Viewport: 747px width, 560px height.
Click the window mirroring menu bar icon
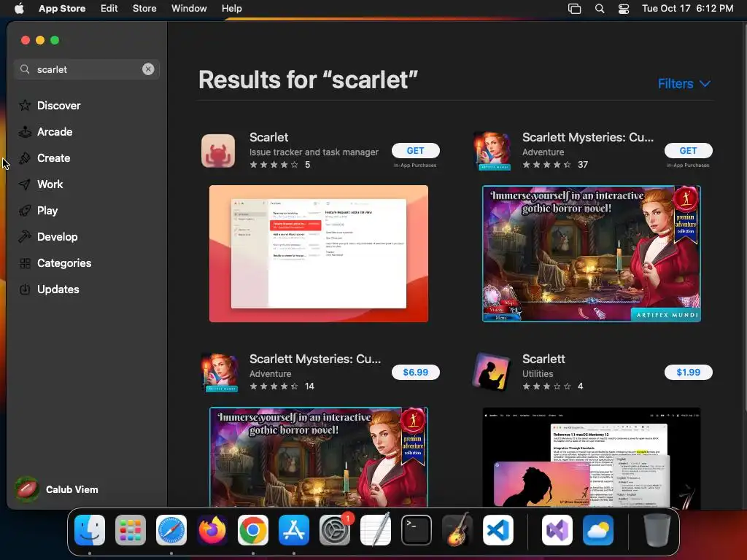575,9
